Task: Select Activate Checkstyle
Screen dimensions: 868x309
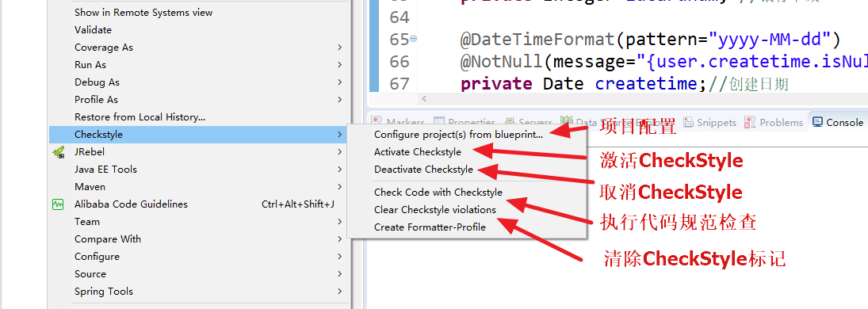Action: tap(418, 152)
